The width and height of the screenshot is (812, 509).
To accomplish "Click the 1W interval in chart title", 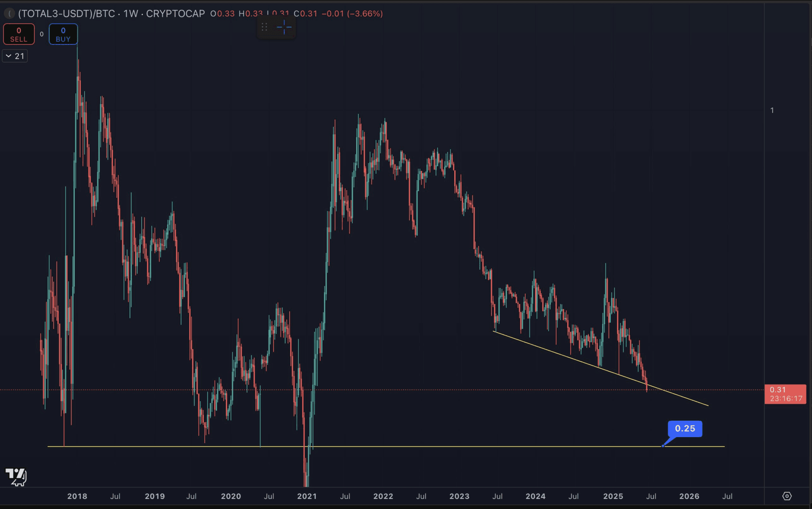I will point(131,14).
